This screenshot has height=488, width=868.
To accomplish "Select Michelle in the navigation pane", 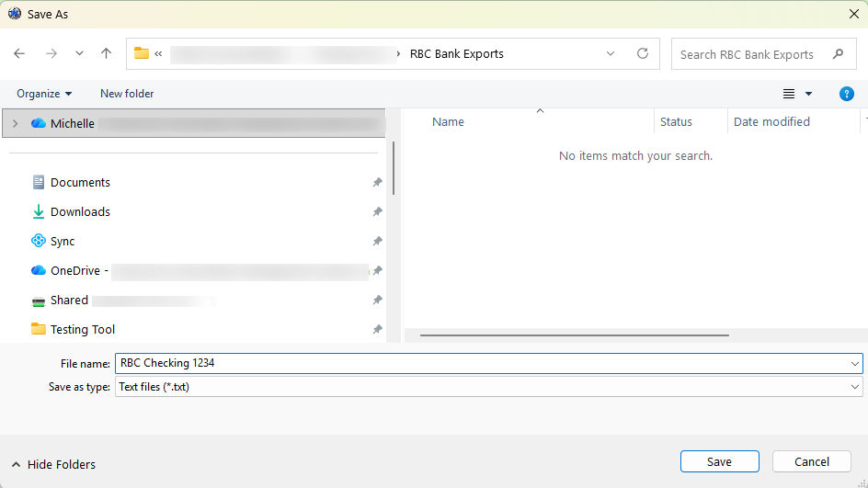I will [194, 123].
